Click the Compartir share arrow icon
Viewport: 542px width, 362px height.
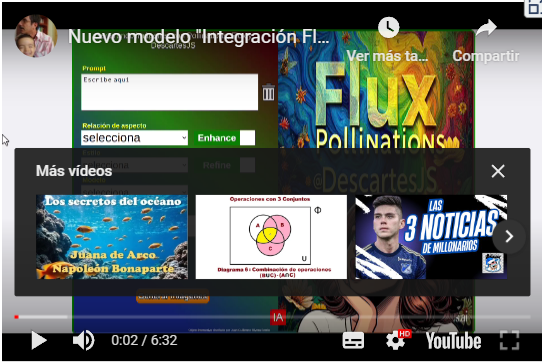pyautogui.click(x=486, y=28)
